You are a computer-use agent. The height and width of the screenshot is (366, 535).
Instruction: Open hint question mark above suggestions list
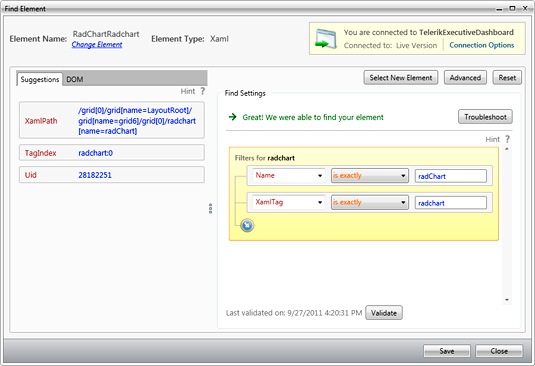202,91
